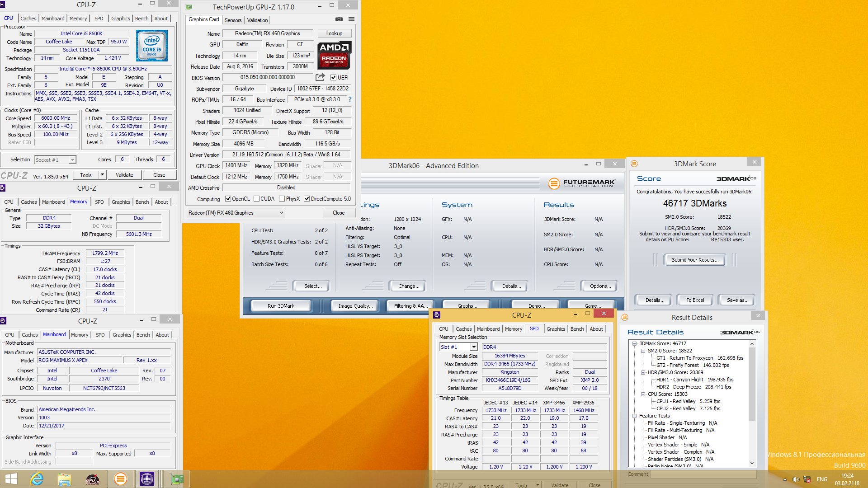The width and height of the screenshot is (868, 488).
Task: Click the 3DMark Score window orange title icon
Action: (x=634, y=164)
